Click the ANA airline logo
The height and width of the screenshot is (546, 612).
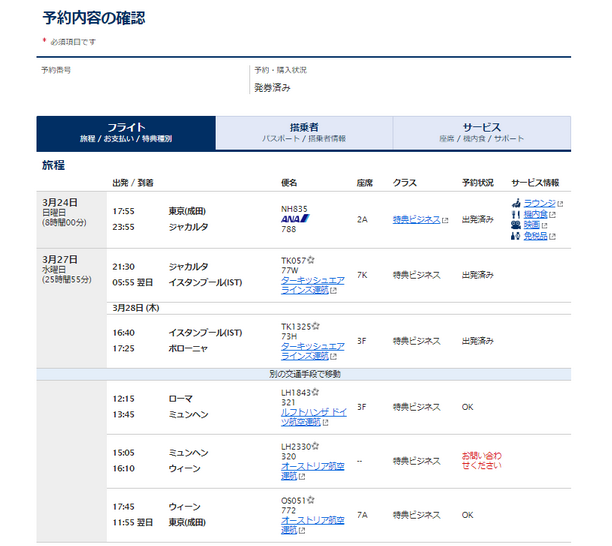coord(295,219)
